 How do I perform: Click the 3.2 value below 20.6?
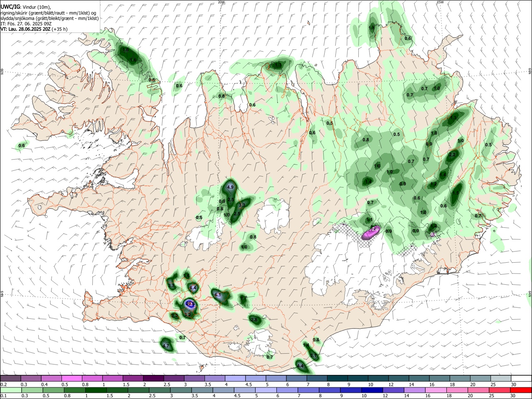click(187, 315)
